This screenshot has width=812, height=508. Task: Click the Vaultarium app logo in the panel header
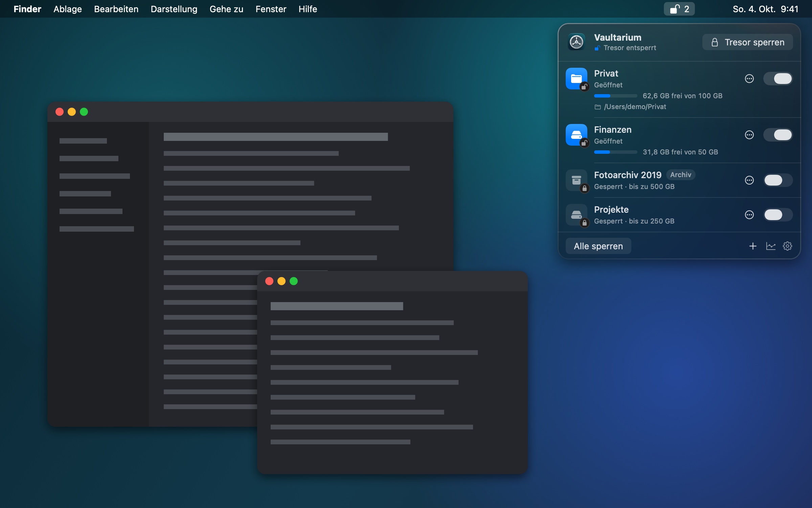point(576,42)
